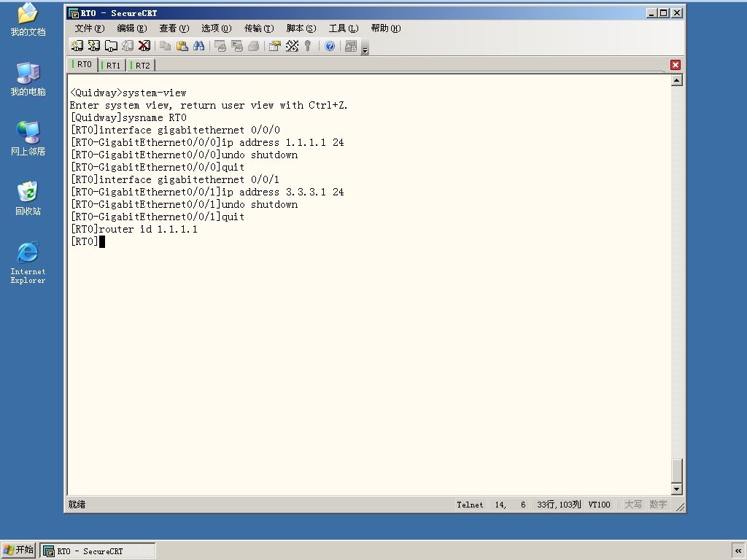
Task: Click the 大写 caps indicator
Action: 633,505
